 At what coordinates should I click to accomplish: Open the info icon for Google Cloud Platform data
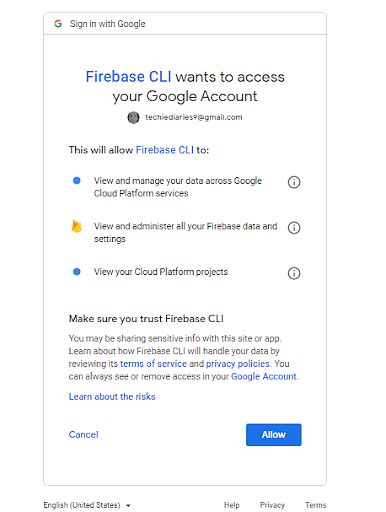[x=294, y=182]
